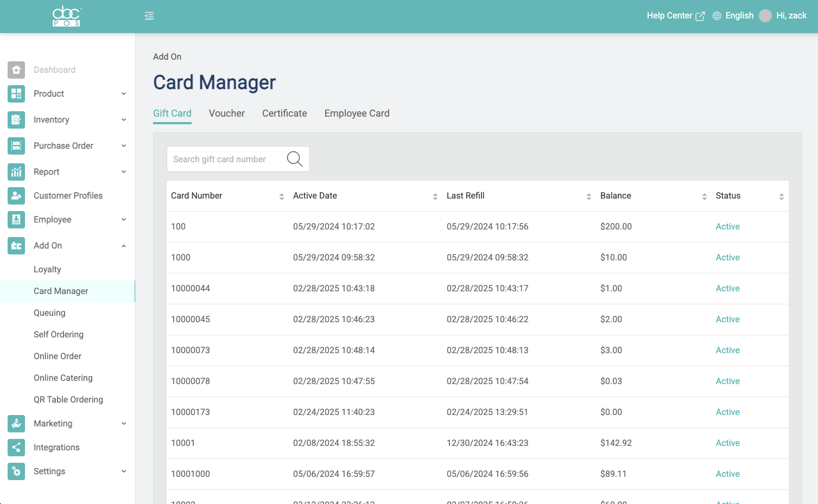Image resolution: width=818 pixels, height=504 pixels.
Task: Expand the Product menu chevron
Action: pyautogui.click(x=124, y=94)
